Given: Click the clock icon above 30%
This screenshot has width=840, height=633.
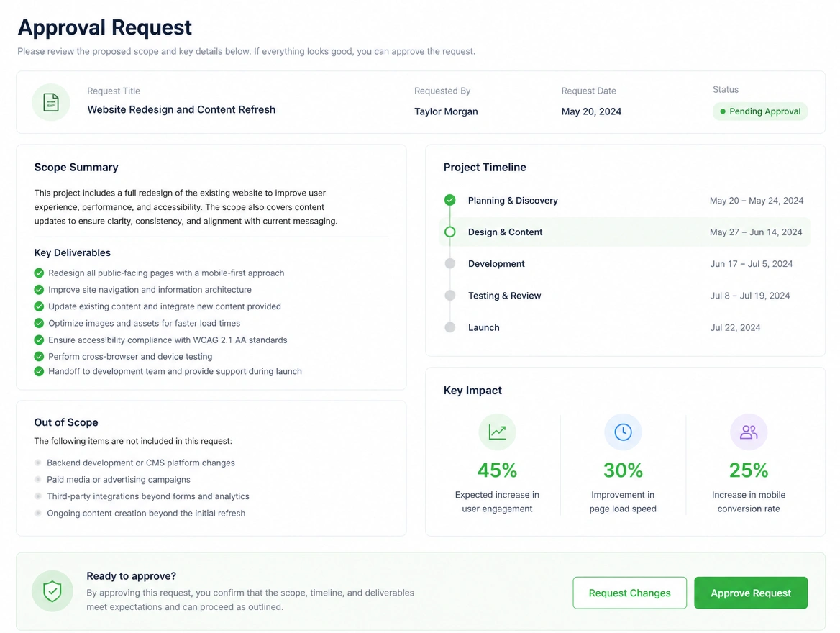Looking at the screenshot, I should [x=623, y=432].
